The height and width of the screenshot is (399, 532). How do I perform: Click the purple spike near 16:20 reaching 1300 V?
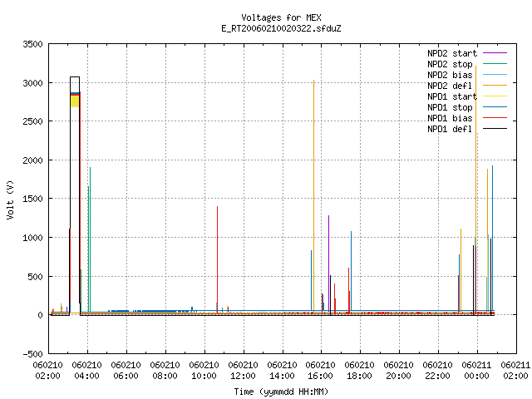click(329, 263)
